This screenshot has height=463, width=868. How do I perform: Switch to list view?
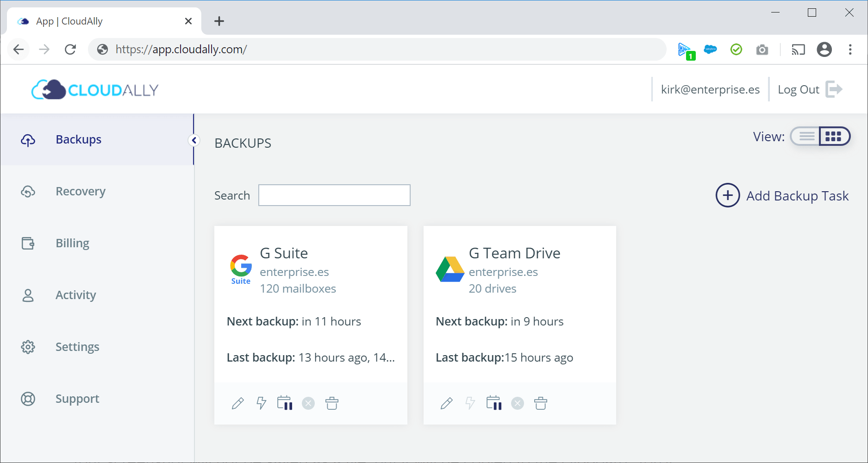click(806, 136)
